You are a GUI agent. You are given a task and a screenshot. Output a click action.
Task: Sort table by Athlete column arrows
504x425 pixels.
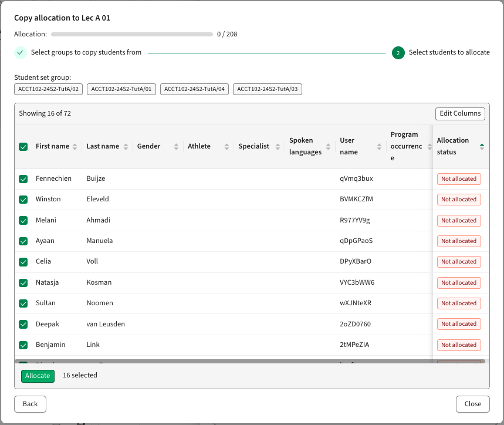[x=226, y=147]
